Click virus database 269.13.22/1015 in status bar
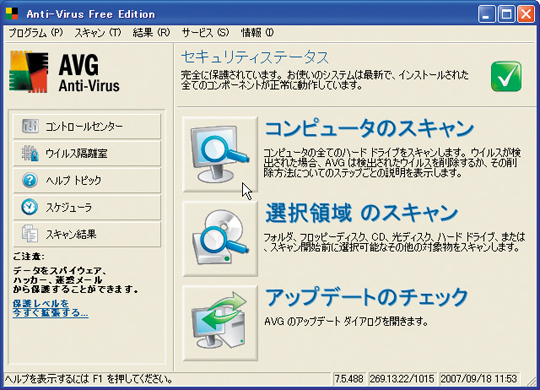The width and height of the screenshot is (540, 390). click(402, 379)
